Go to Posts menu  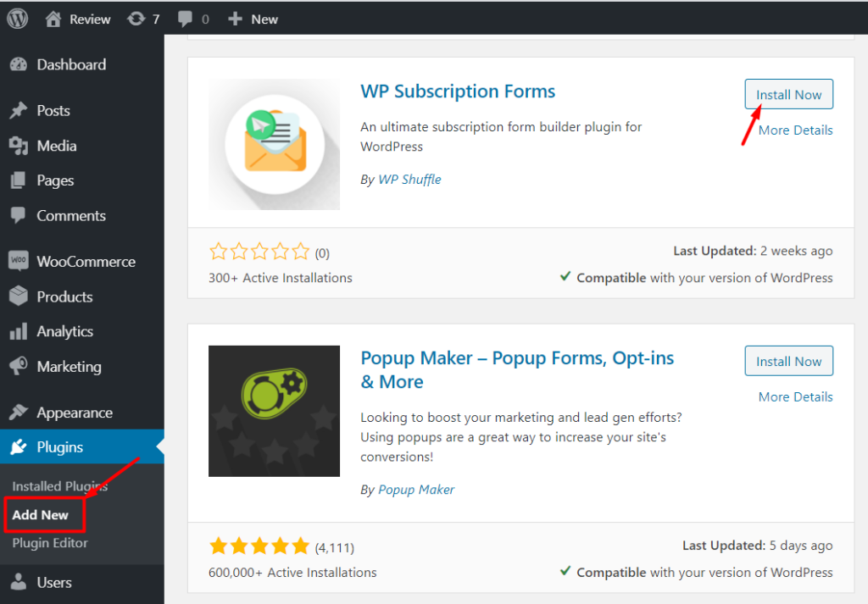click(x=53, y=111)
